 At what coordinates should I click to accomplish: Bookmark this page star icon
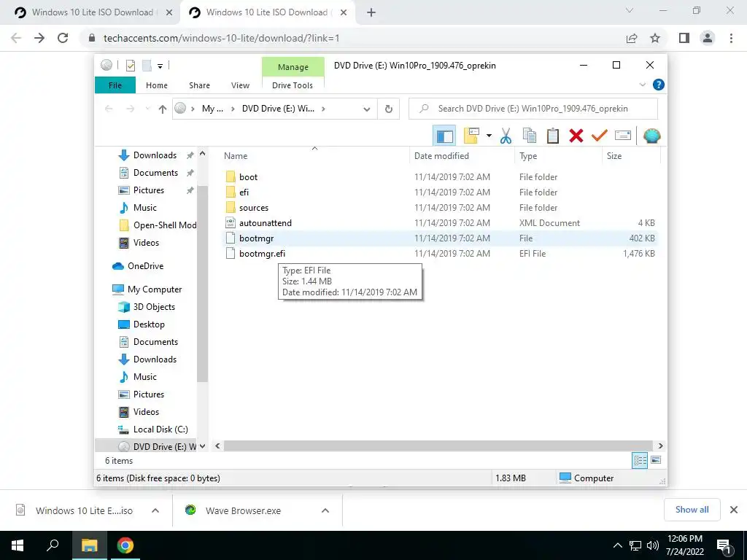[x=655, y=38]
